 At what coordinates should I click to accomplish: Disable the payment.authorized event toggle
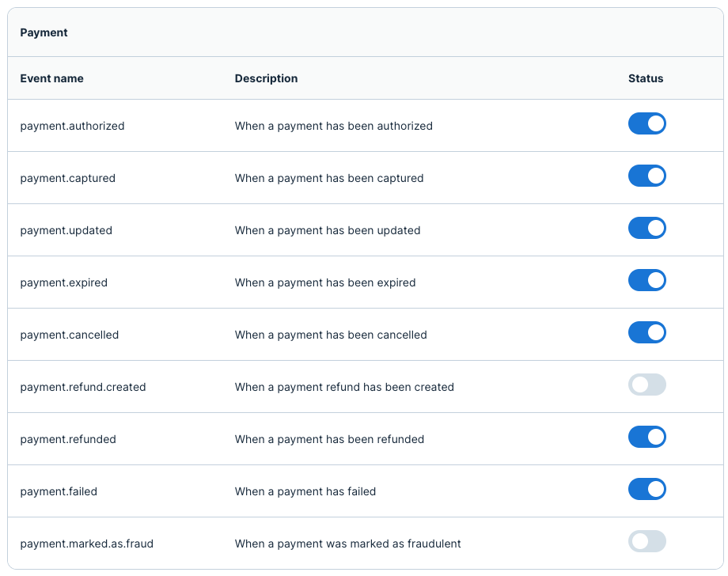click(646, 124)
